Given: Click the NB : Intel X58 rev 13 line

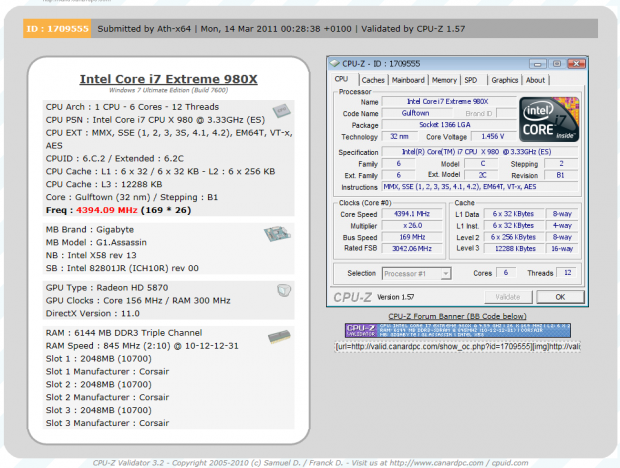Looking at the screenshot, I should point(91,255).
